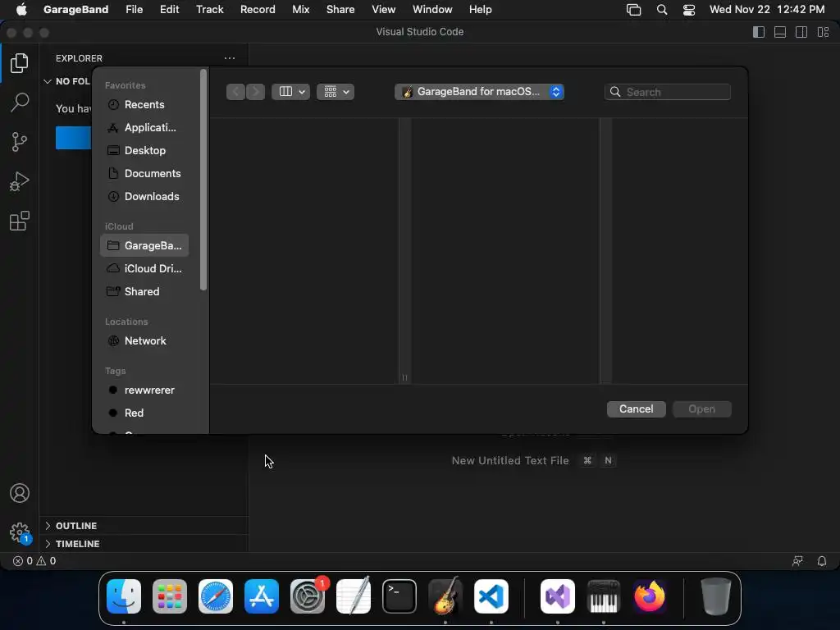
Task: Click the feedback icon in status bar
Action: [x=797, y=561]
